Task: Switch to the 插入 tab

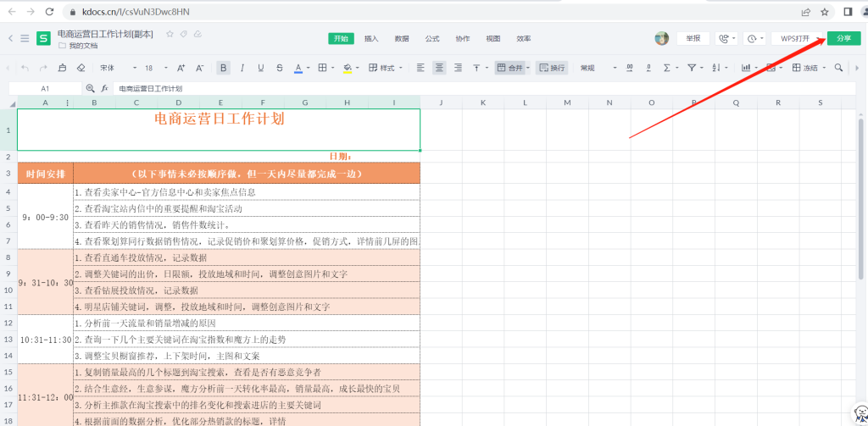Action: coord(371,39)
